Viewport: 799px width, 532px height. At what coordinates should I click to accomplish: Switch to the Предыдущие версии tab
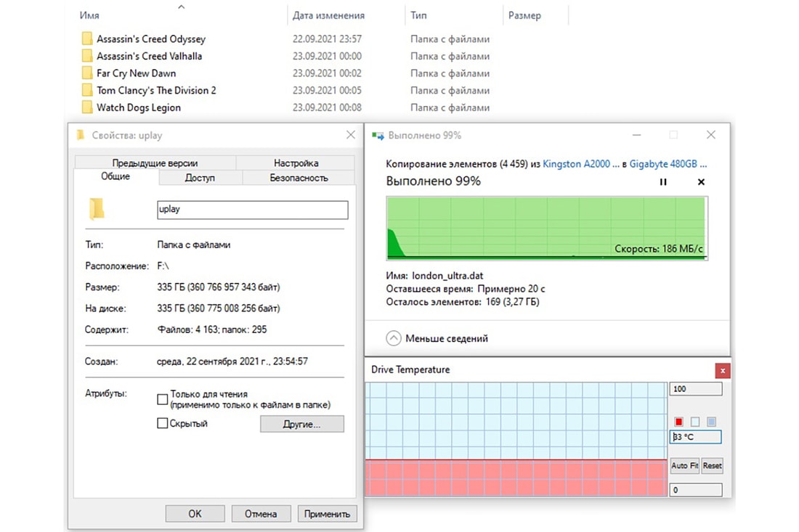click(155, 163)
